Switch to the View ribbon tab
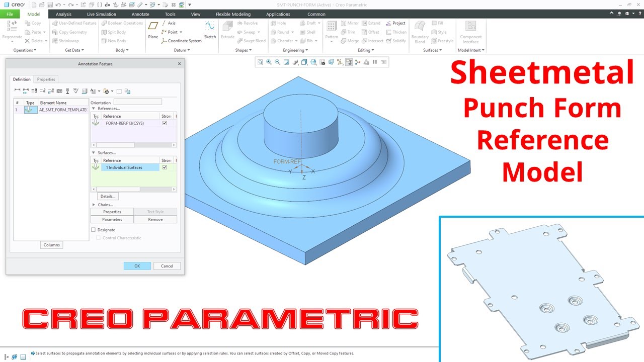644x362 pixels. (x=196, y=14)
